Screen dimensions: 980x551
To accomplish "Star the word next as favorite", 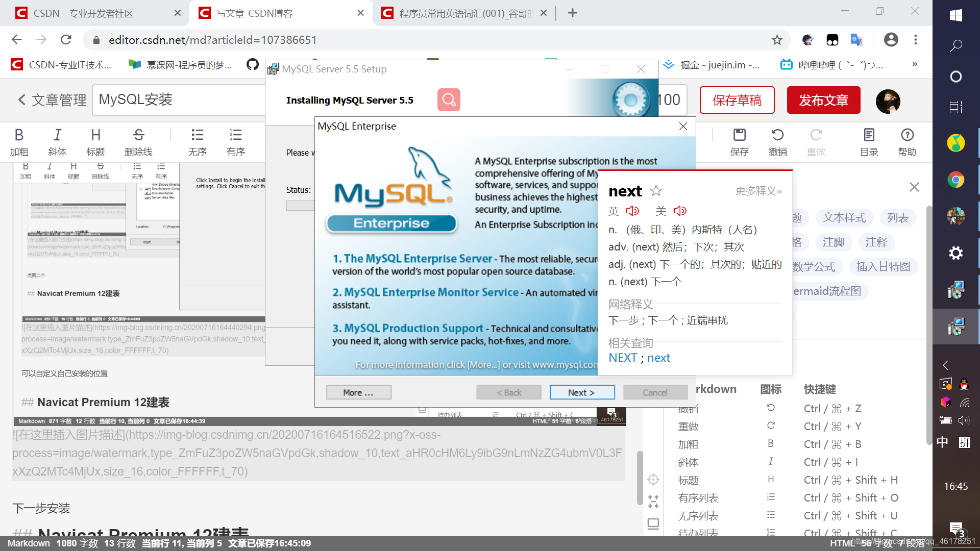I will [656, 191].
